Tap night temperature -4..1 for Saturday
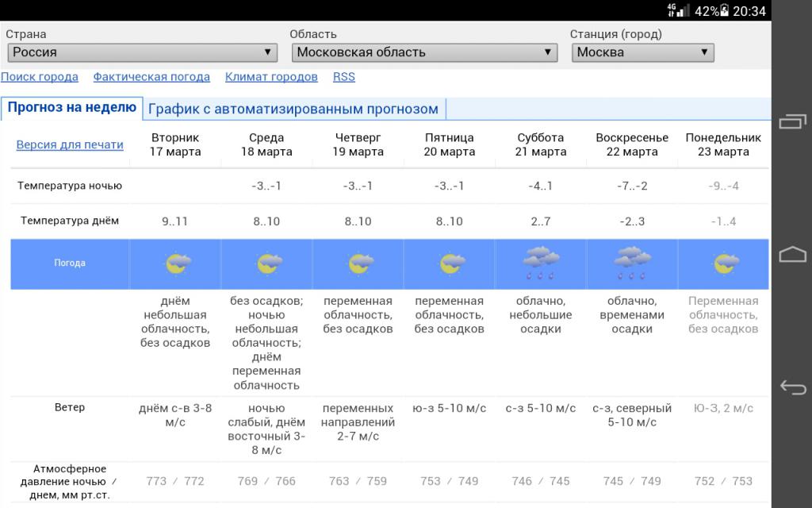 pyautogui.click(x=541, y=186)
